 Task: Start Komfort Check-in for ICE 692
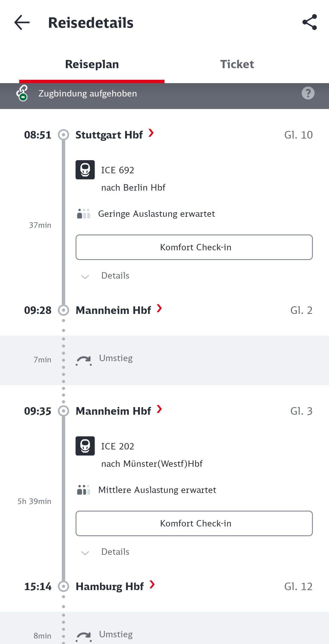tap(194, 247)
